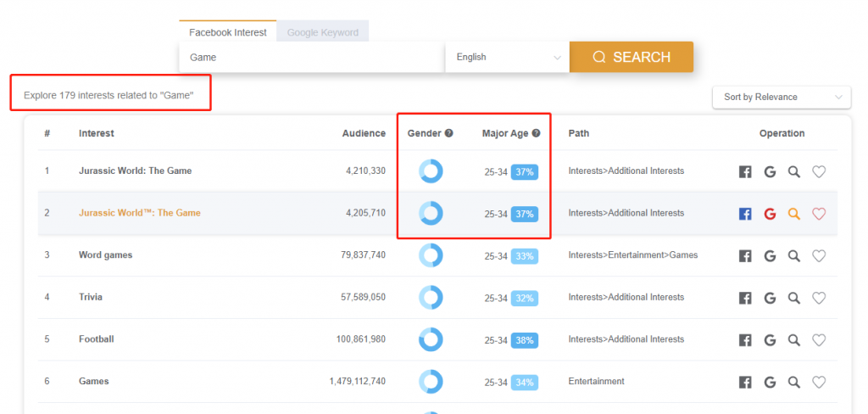This screenshot has width=868, height=414.
Task: Switch to Facebook Interest tab
Action: point(227,32)
